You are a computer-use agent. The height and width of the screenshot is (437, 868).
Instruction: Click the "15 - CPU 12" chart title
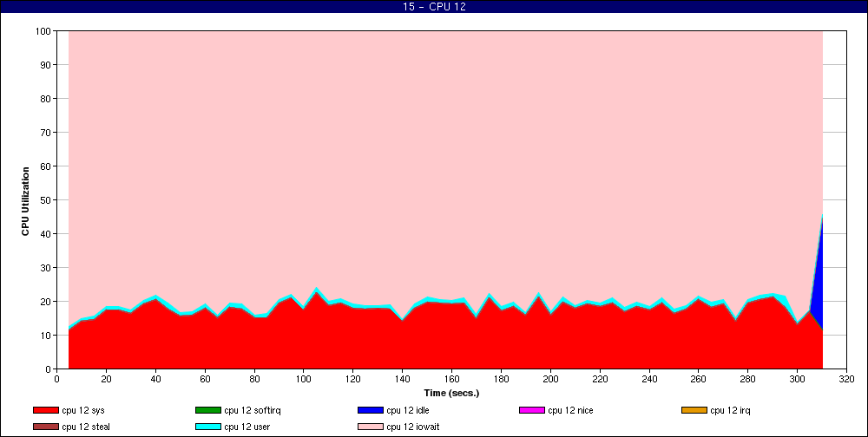434,7
